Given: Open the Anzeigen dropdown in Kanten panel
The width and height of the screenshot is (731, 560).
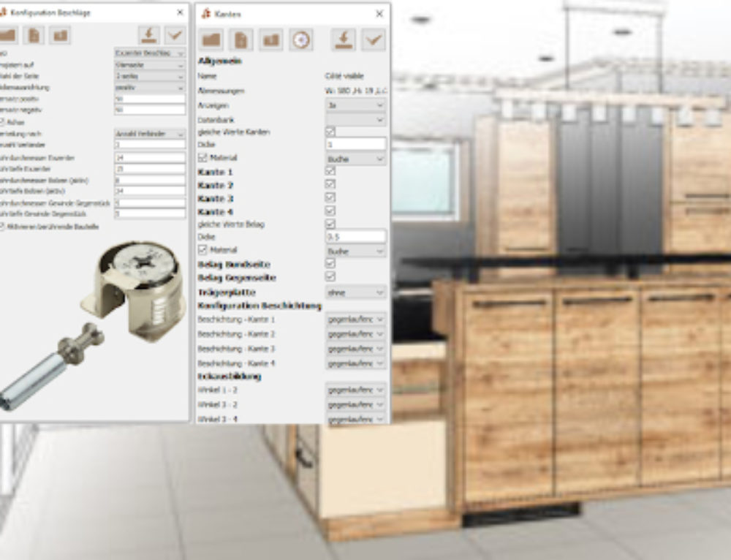Looking at the screenshot, I should (x=356, y=106).
